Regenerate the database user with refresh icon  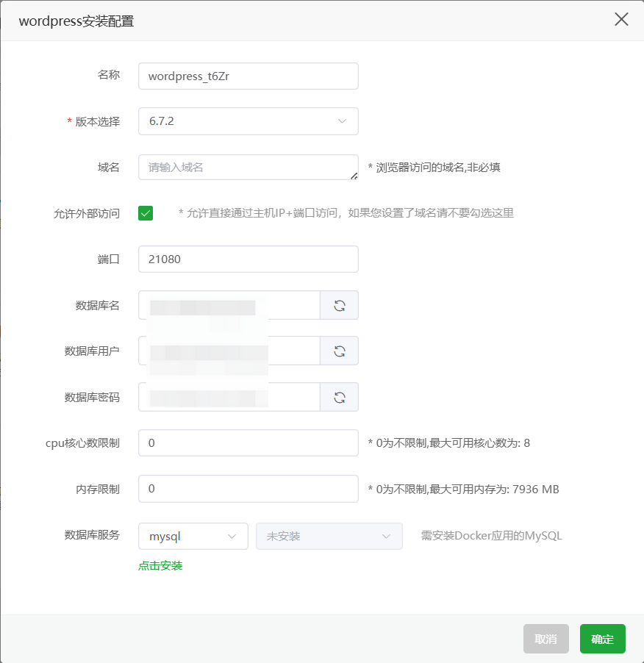(x=339, y=351)
